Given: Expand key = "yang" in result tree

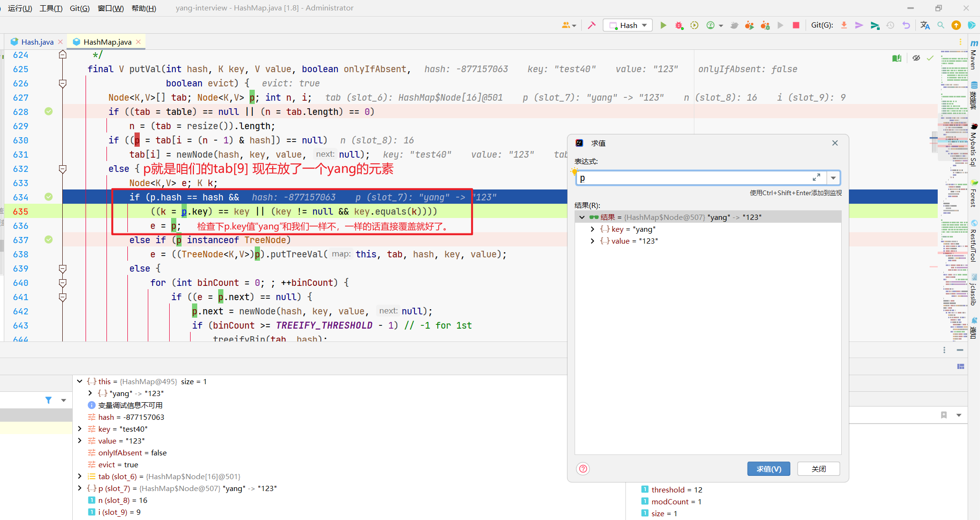Looking at the screenshot, I should coord(592,229).
